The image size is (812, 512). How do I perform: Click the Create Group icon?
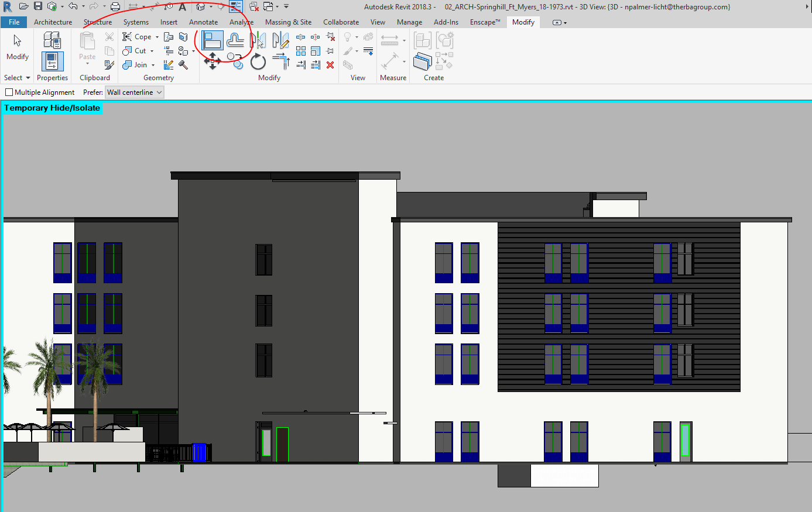444,40
